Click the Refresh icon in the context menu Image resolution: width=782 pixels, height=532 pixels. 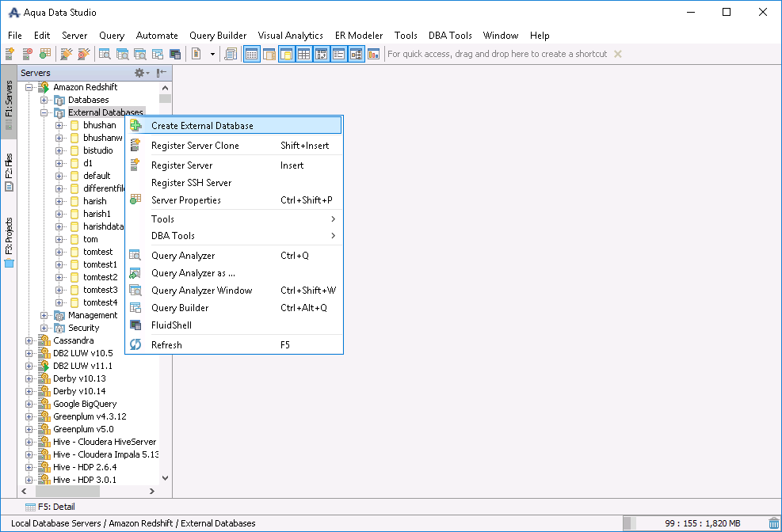click(135, 345)
